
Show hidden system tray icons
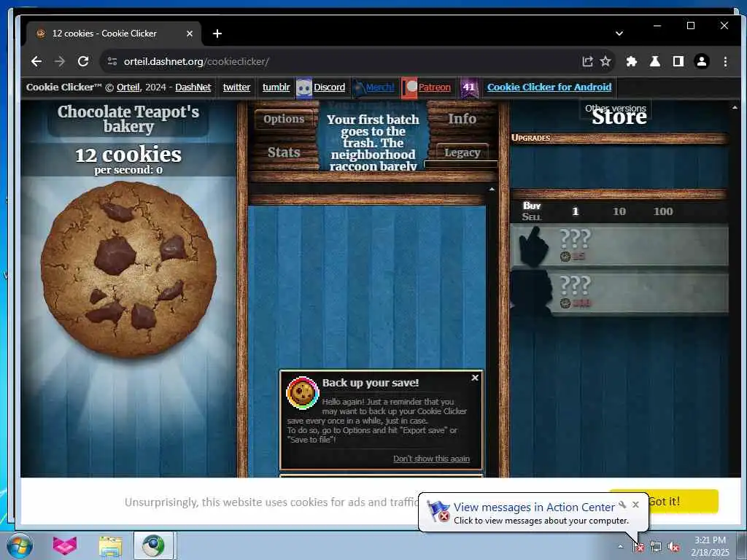[x=620, y=547]
